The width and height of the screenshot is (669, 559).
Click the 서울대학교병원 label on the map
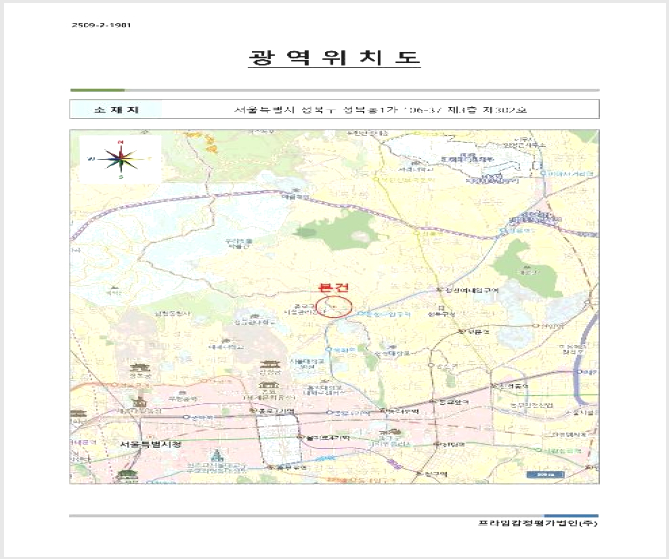point(308,364)
